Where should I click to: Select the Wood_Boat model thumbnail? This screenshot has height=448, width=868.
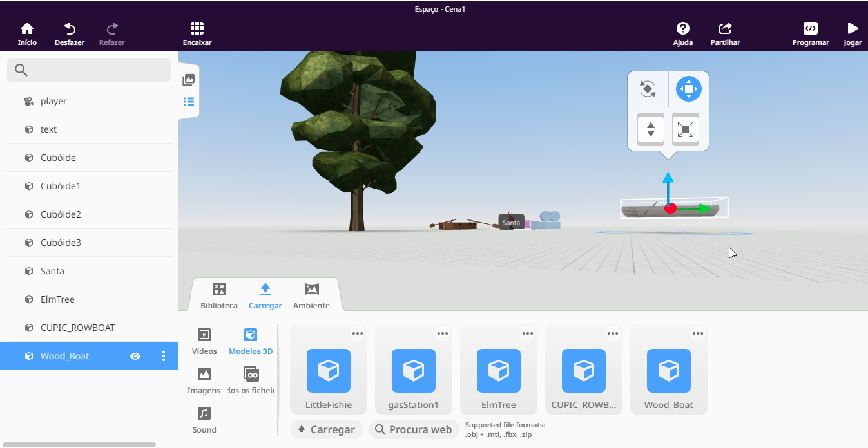pos(669,371)
